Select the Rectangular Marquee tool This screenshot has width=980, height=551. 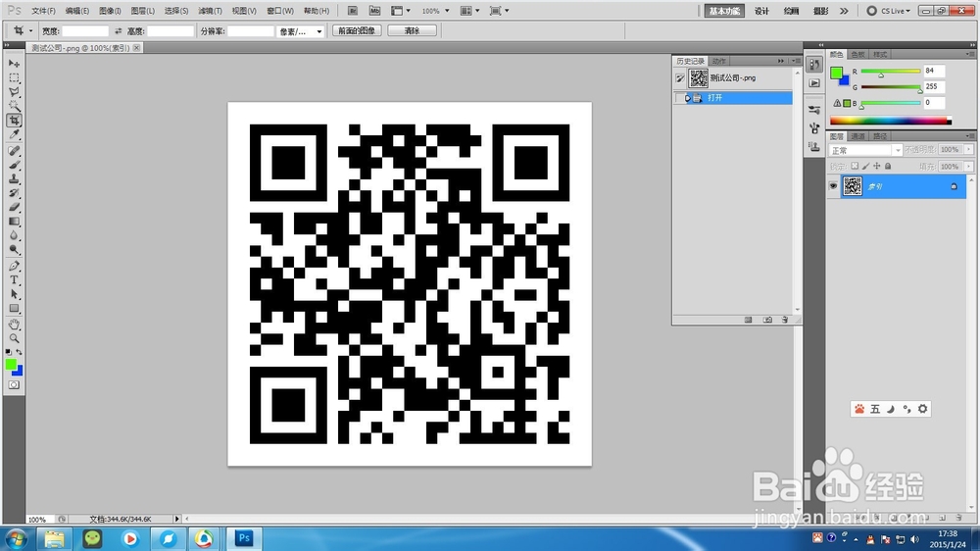14,78
